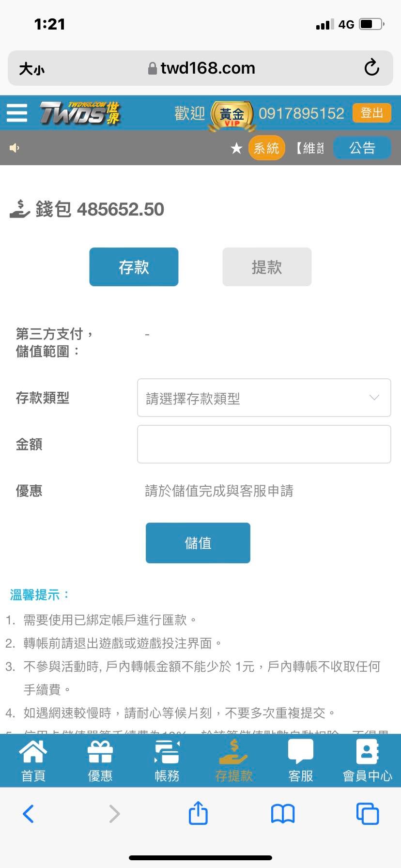This screenshot has height=868, width=401.
Task: Click the orange 登出 button
Action: tap(371, 113)
